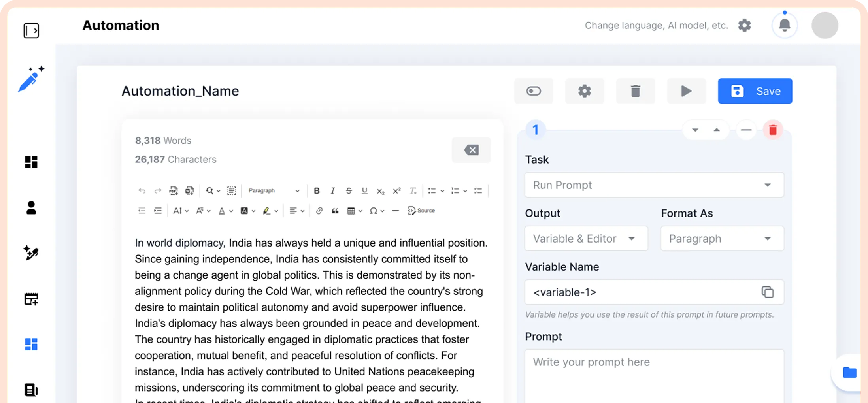Open the Task dropdown showing Run Prompt

654,185
